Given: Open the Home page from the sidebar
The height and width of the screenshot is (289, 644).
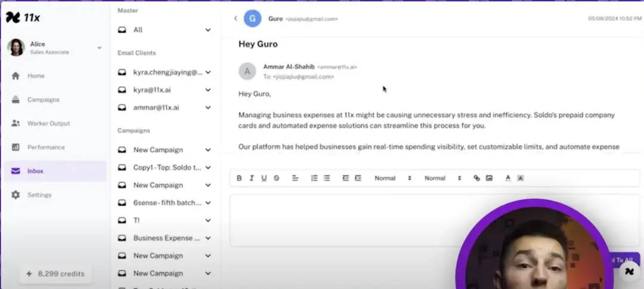Looking at the screenshot, I should pos(36,76).
